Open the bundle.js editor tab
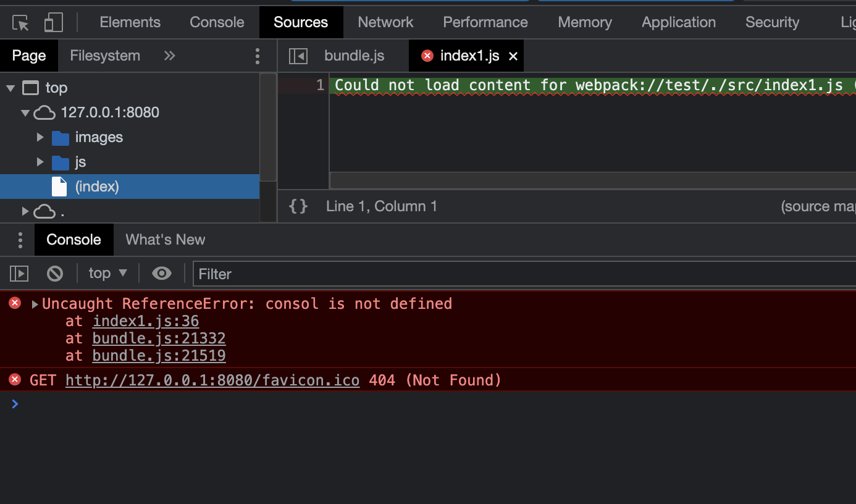 (354, 56)
